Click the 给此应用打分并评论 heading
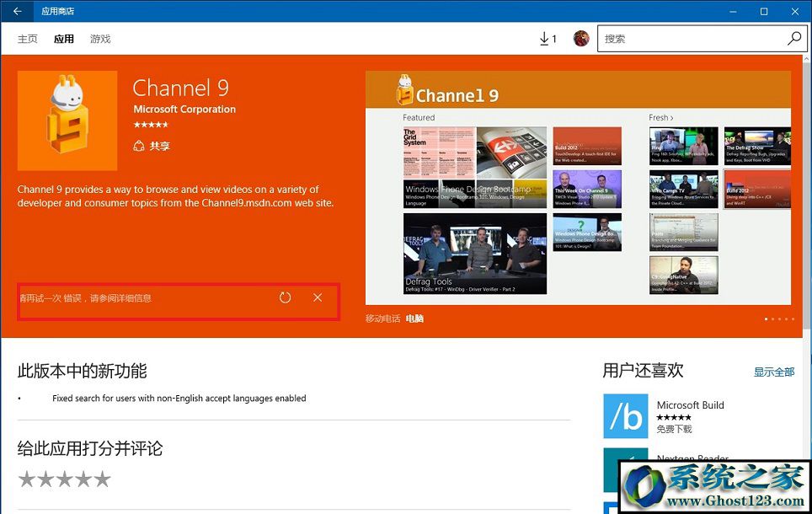The image size is (812, 514). coord(90,449)
